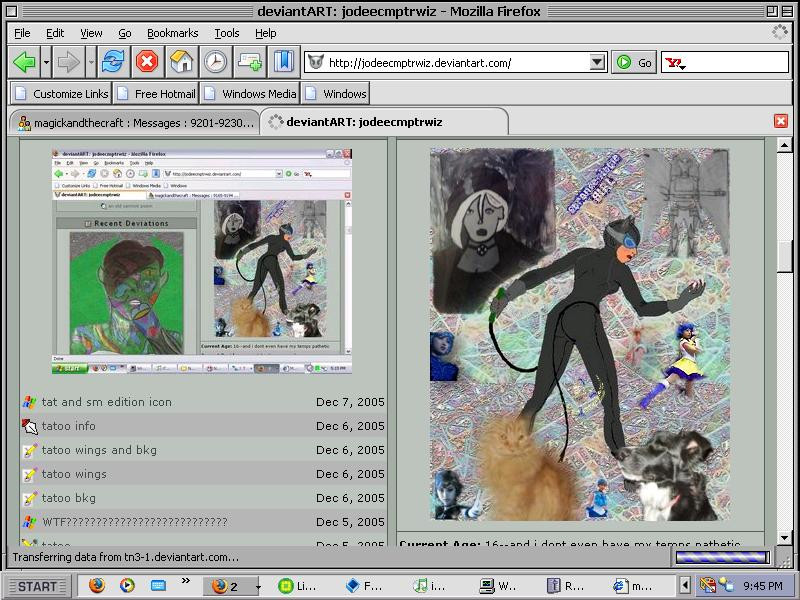Viewport: 800px width, 600px height.
Task: Open the Catwoman collage image
Action: click(580, 334)
